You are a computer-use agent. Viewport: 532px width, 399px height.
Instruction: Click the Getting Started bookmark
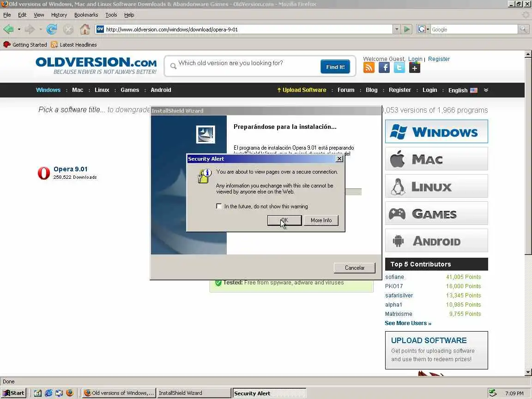(25, 44)
